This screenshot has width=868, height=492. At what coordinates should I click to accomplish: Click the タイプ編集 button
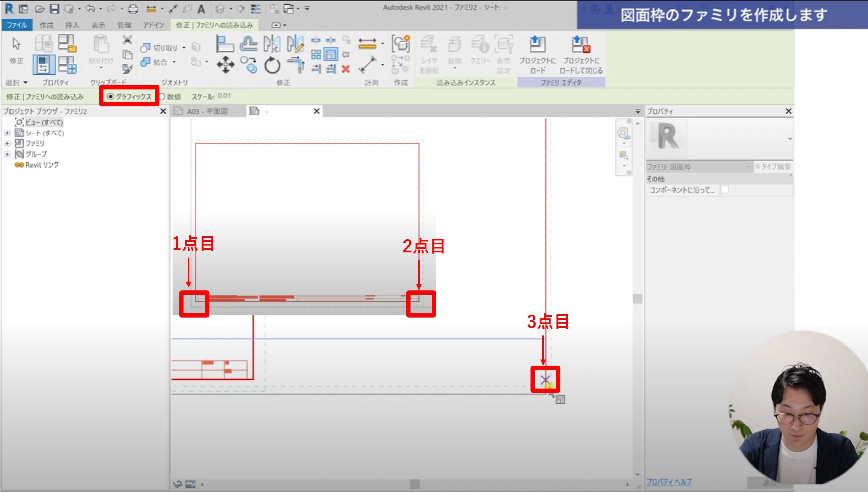pyautogui.click(x=773, y=166)
